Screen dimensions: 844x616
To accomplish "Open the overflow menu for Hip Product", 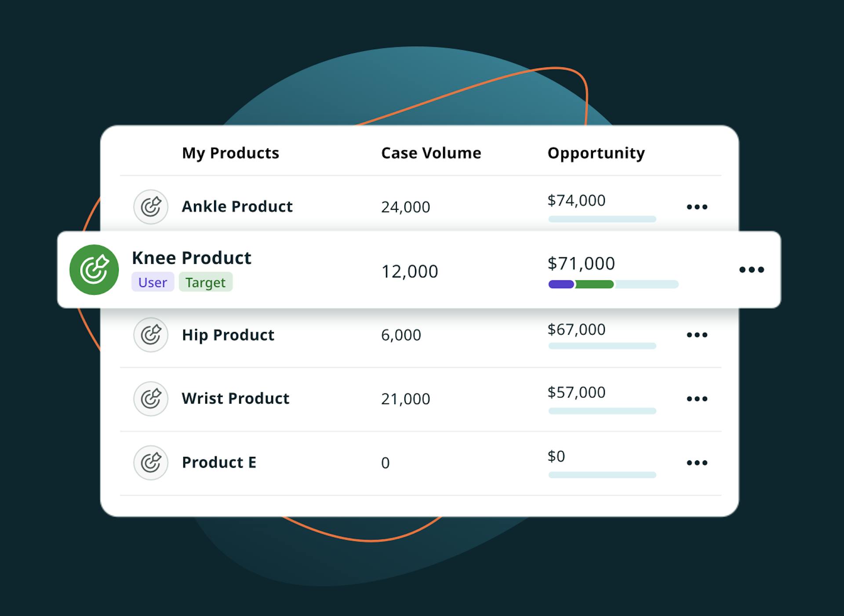I will click(x=697, y=335).
